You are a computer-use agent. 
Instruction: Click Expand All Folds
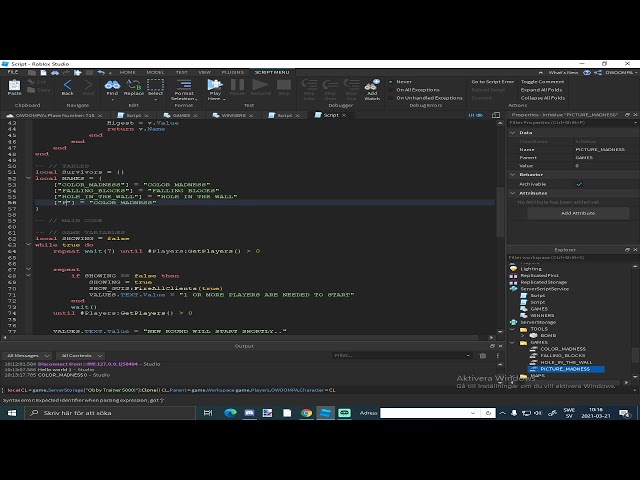tap(541, 90)
